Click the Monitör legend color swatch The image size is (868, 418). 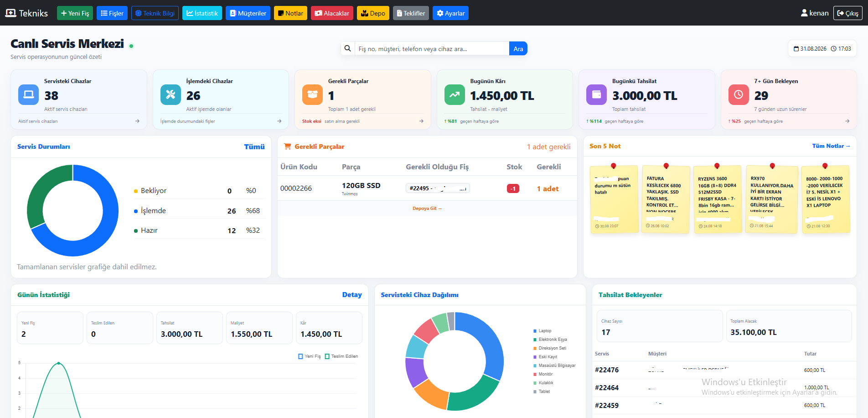coord(535,374)
